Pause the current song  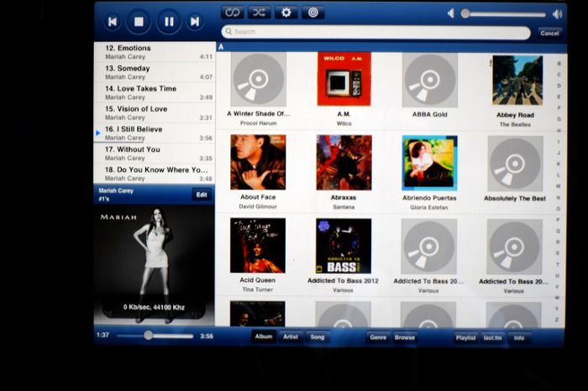tap(169, 22)
